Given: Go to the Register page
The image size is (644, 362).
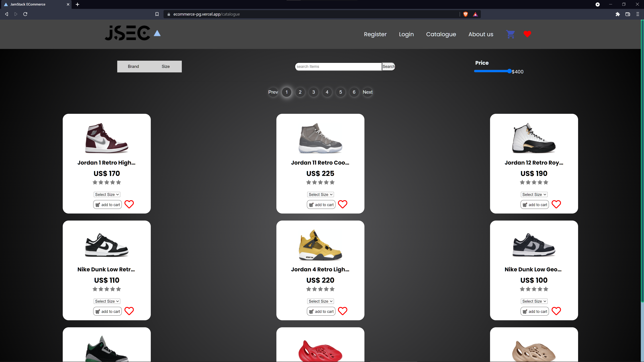Looking at the screenshot, I should click(375, 34).
